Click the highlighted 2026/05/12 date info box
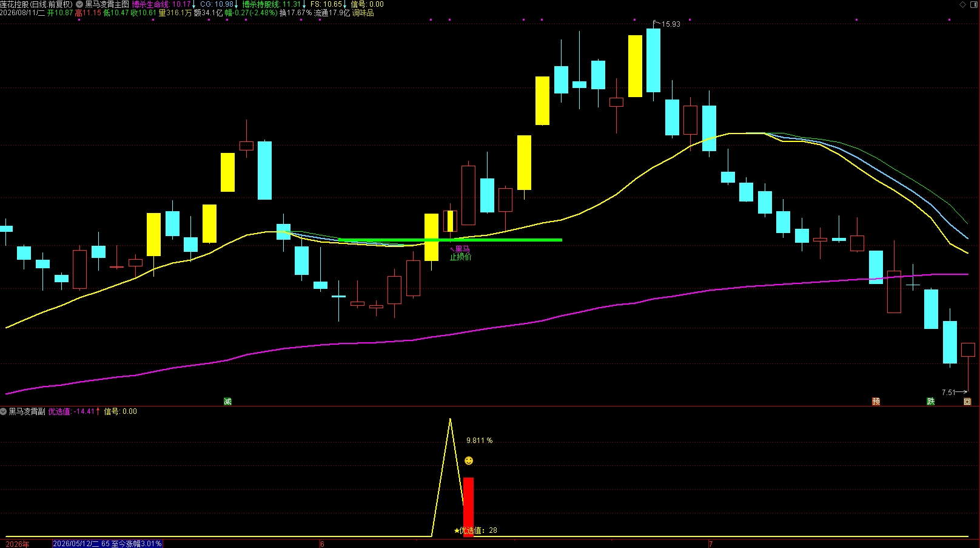This screenshot has width=980, height=548. pos(108,544)
